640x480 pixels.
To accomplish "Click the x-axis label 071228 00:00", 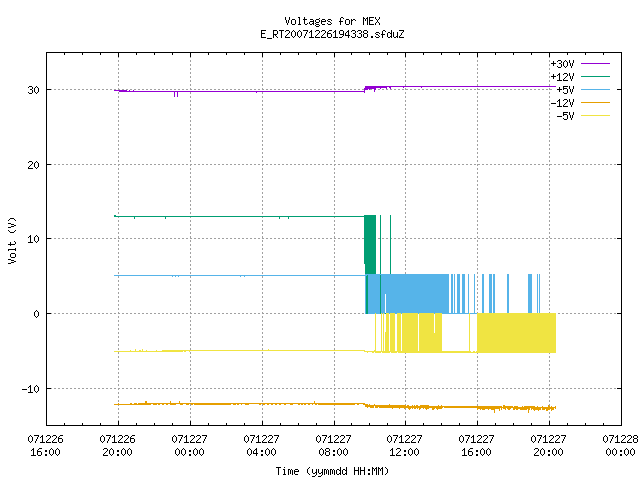I will coord(620,446).
